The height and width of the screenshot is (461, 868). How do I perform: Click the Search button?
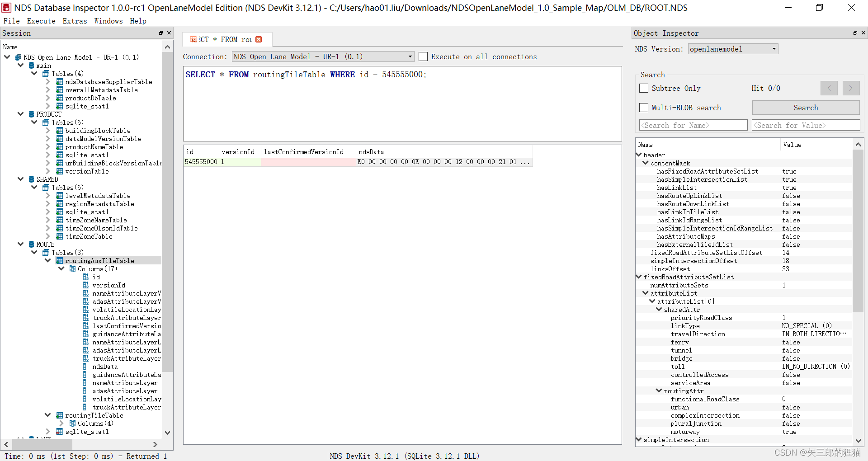click(806, 108)
